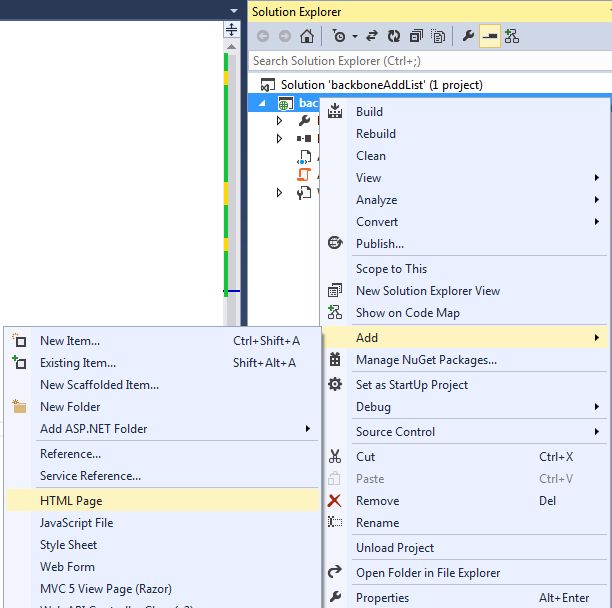Click the Collapse All icon
The height and width of the screenshot is (608, 612).
(416, 36)
